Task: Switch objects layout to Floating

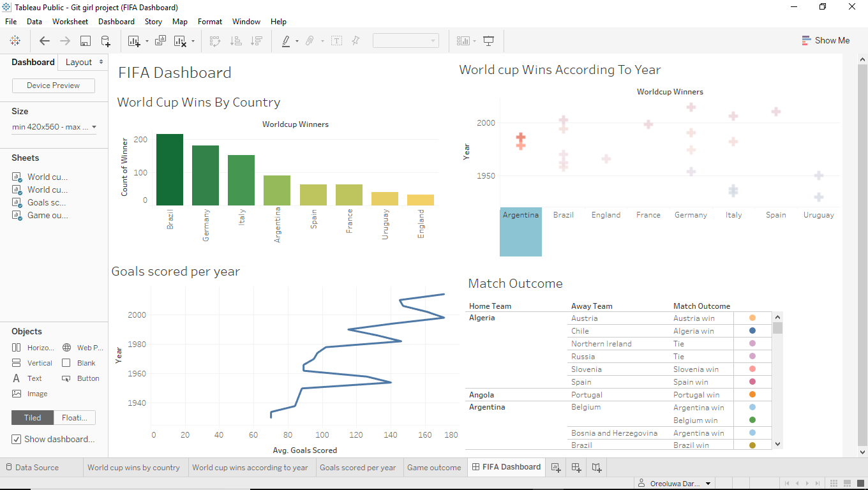Action: click(74, 417)
